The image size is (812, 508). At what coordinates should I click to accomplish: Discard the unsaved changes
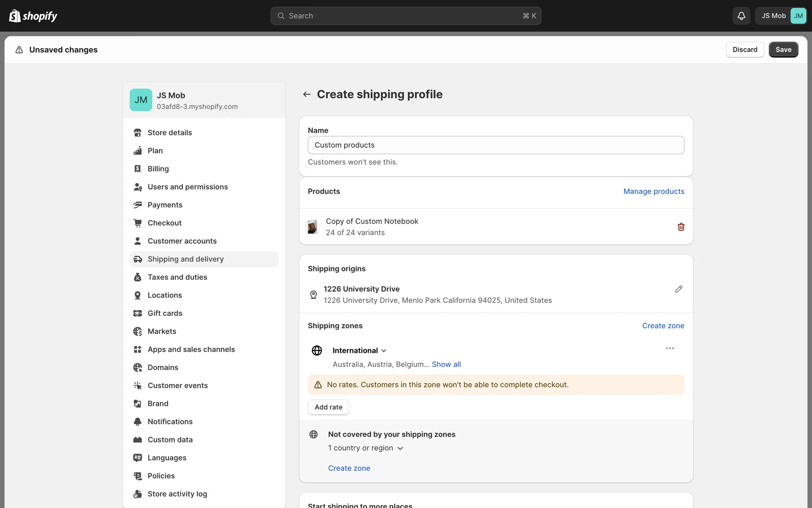coord(744,50)
